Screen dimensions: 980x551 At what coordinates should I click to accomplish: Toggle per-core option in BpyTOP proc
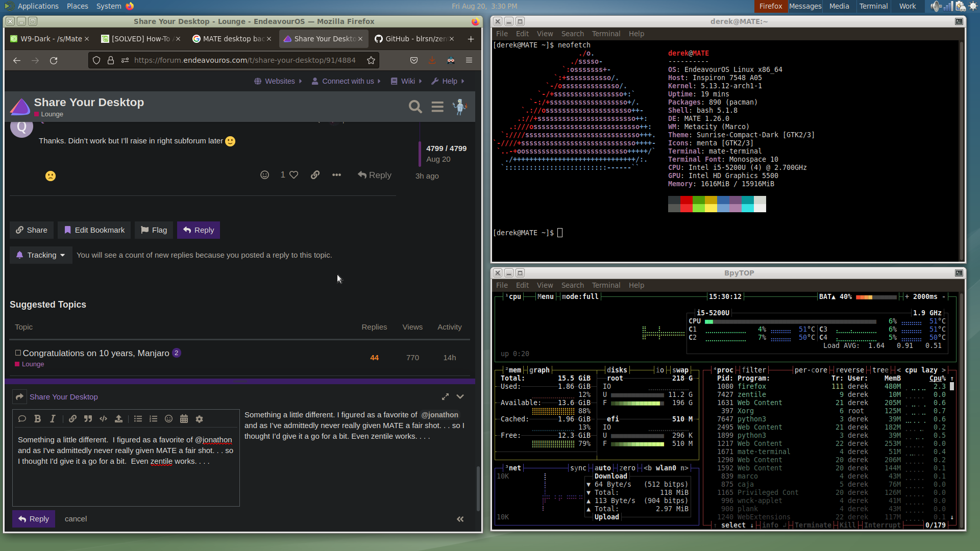[x=811, y=370]
